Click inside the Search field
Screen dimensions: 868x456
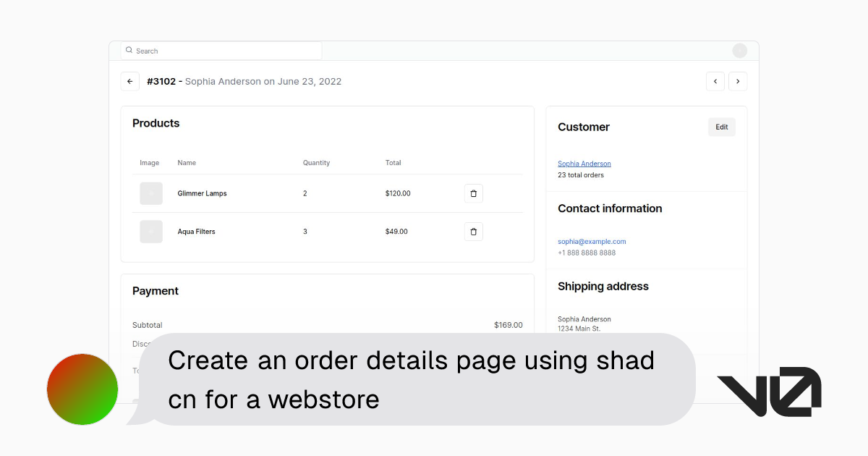click(217, 51)
